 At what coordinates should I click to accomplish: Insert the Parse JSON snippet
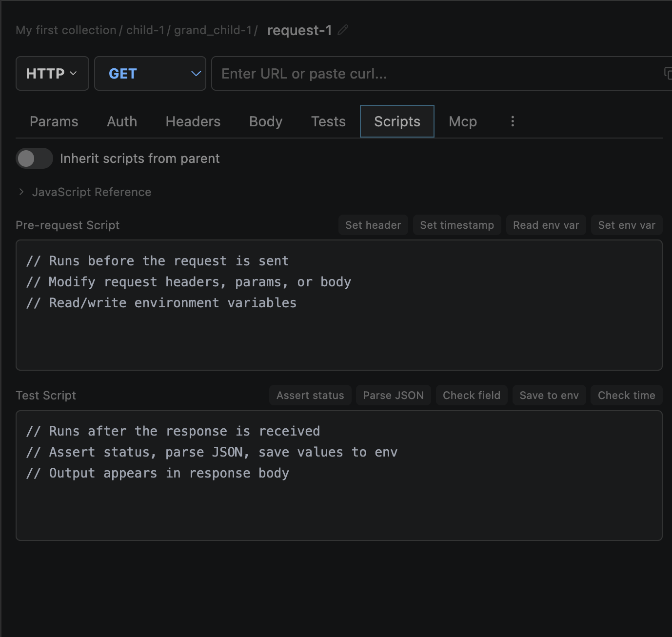(x=394, y=396)
